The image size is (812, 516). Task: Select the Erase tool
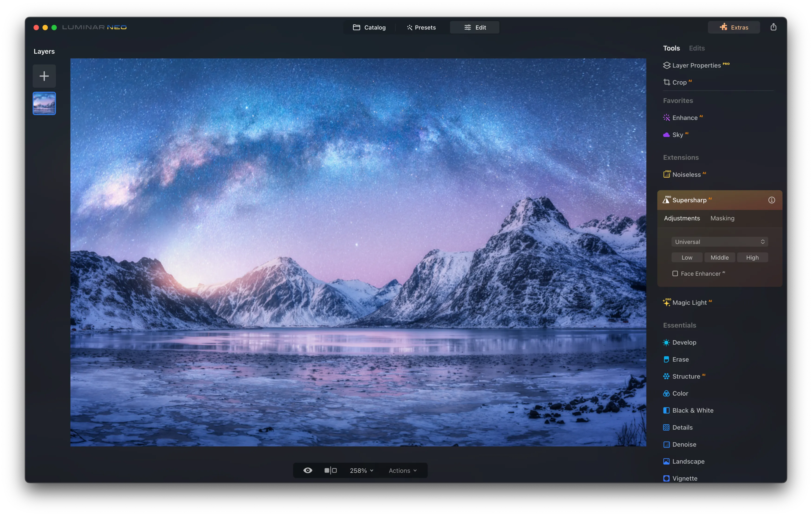tap(680, 359)
